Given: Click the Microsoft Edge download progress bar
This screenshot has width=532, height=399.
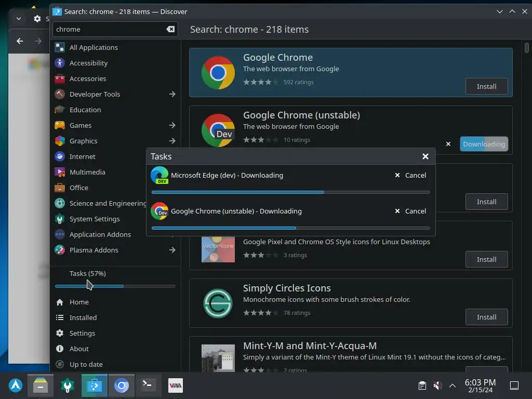Looking at the screenshot, I should [291, 192].
